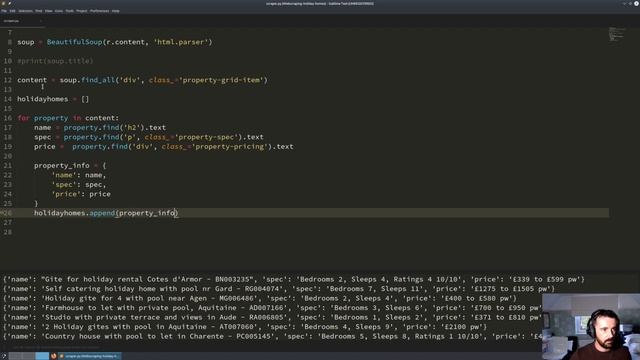Click the minimap code preview
This screenshot has height=360, width=640.
point(616,34)
